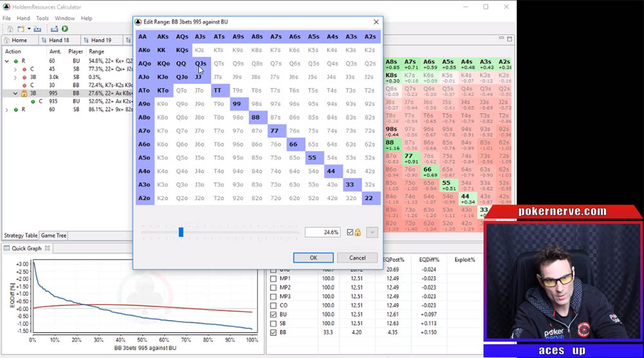This screenshot has height=358, width=644.
Task: Select the KJs cell in the range grid
Action: [200, 50]
